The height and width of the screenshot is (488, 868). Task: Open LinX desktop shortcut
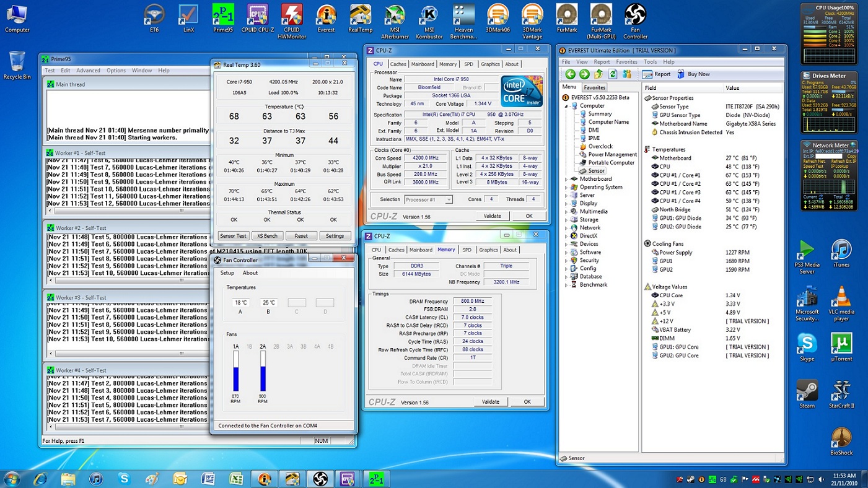point(188,19)
